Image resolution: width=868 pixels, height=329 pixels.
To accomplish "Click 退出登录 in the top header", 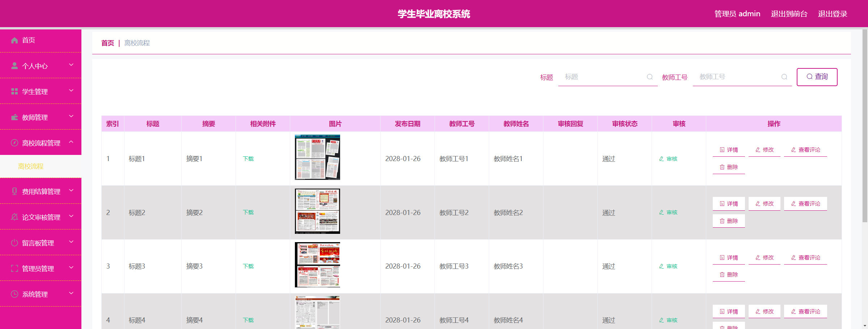I will 832,14.
